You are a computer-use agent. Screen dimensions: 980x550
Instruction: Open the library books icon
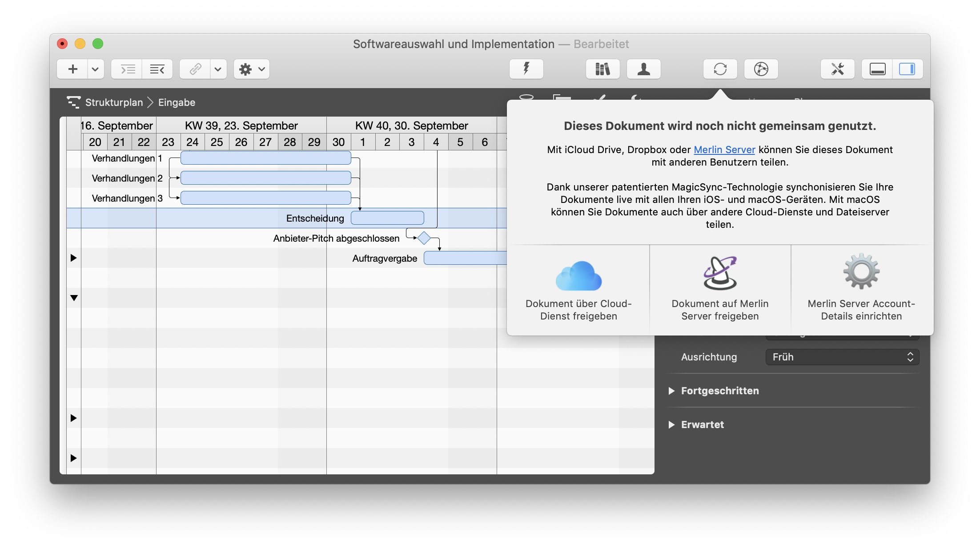click(602, 69)
